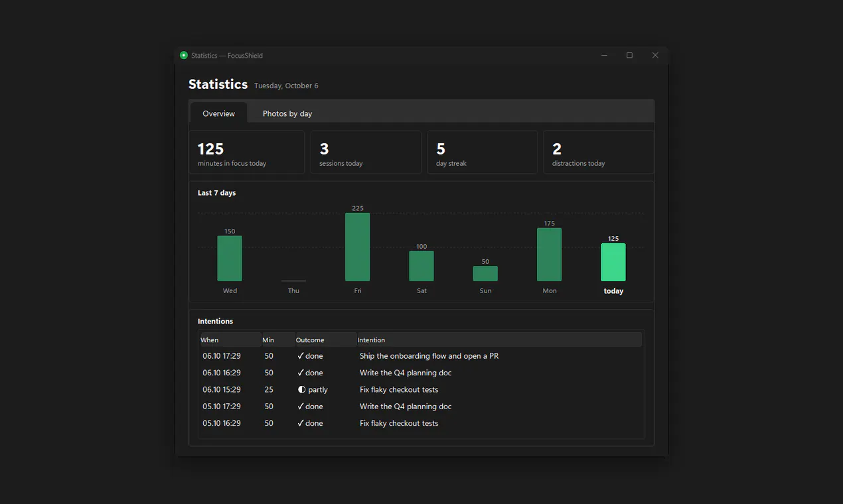Close the FocusShield Statistics window
This screenshot has width=843, height=504.
pos(655,56)
